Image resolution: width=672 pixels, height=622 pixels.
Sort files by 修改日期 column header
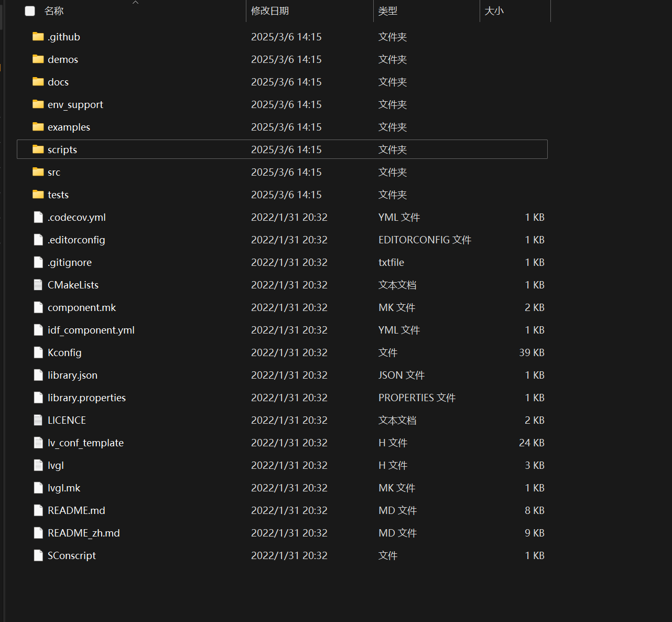pos(270,11)
